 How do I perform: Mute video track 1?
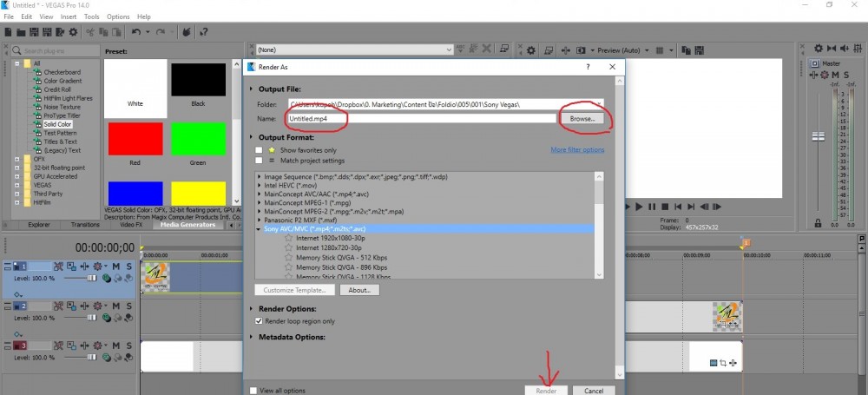pos(116,267)
